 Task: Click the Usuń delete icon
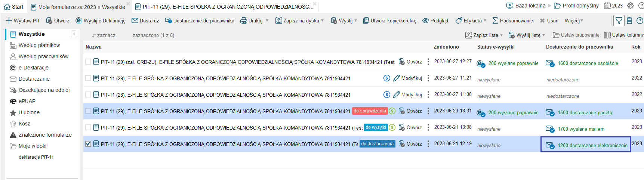click(542, 21)
